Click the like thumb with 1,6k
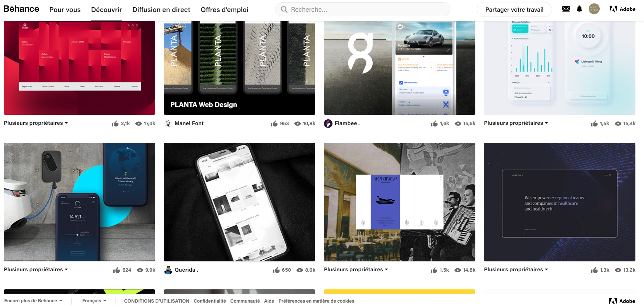Viewport: 644px width, 305px height. [434, 123]
